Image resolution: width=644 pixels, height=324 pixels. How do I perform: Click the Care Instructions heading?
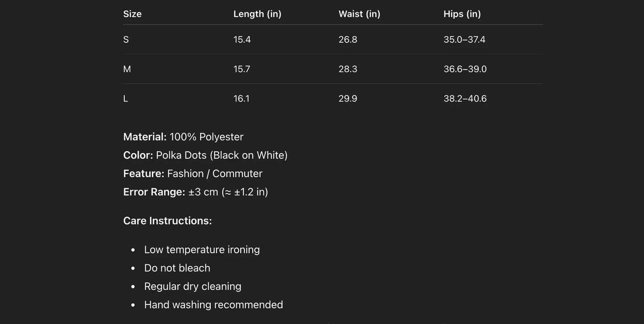tap(168, 221)
